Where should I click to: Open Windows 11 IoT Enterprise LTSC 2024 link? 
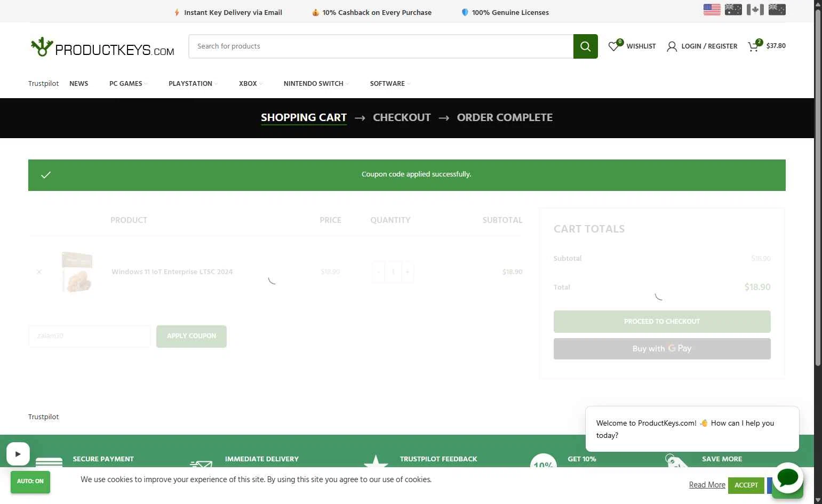(x=172, y=272)
